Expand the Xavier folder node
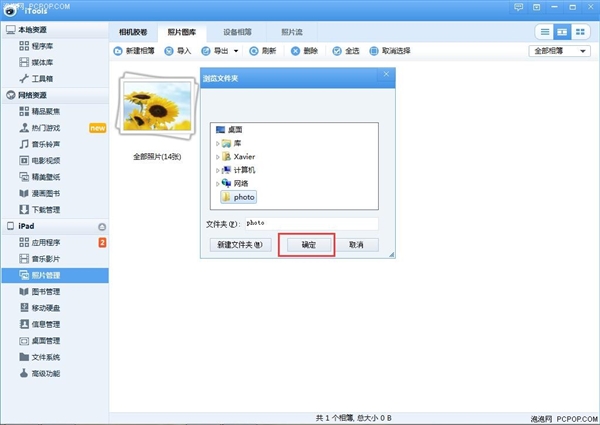 click(217, 157)
